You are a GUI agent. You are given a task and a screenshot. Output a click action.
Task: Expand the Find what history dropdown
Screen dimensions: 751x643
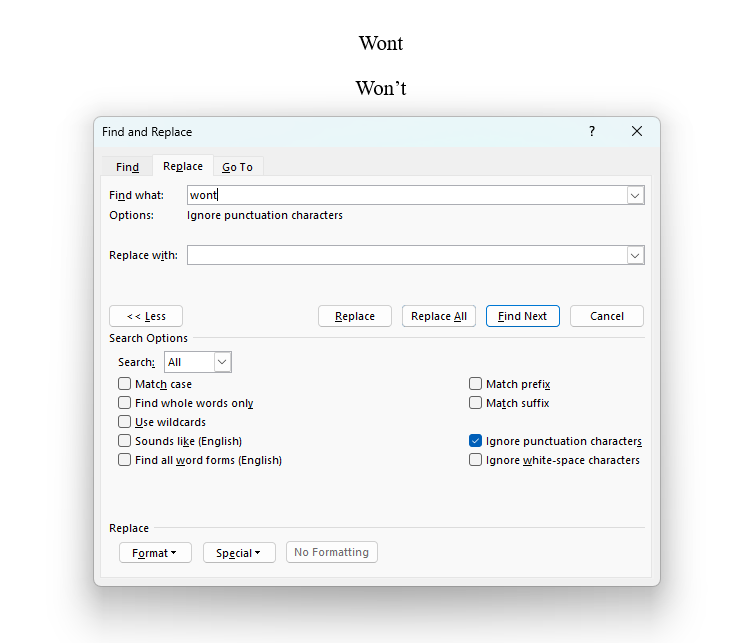coord(635,196)
